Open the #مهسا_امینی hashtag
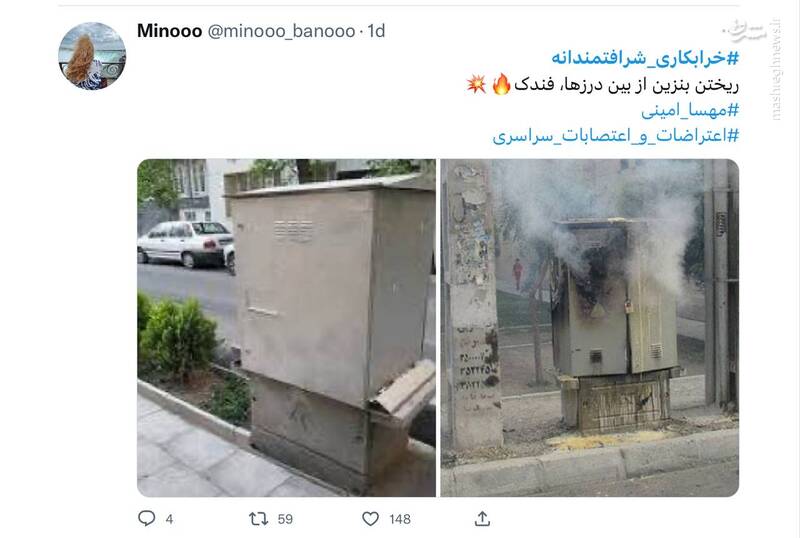The height and width of the screenshot is (538, 800). pyautogui.click(x=690, y=110)
